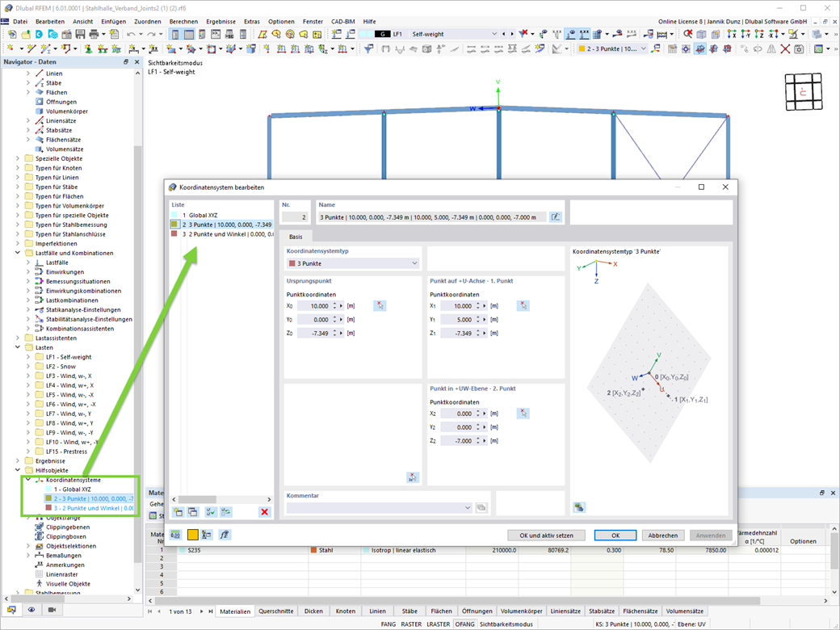Open the Berechnen menu
The image size is (840, 630).
coord(183,22)
